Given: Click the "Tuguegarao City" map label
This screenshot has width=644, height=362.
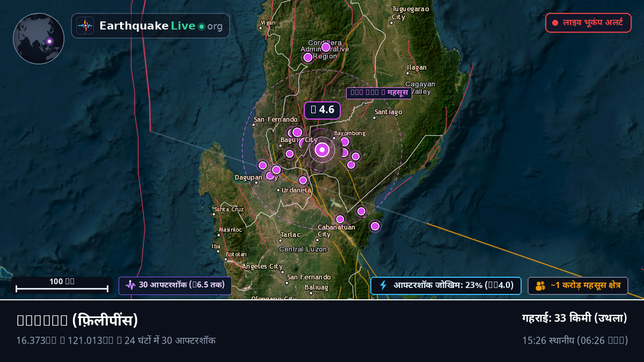Looking at the screenshot, I should [x=410, y=13].
